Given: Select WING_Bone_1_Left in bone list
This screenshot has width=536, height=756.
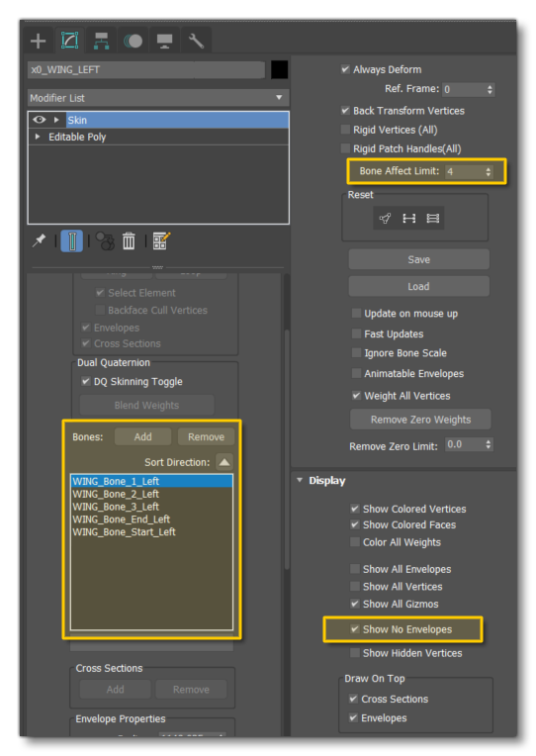Looking at the screenshot, I should point(151,481).
